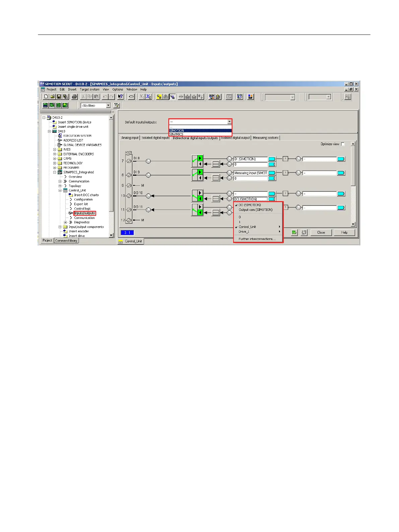Collapse the SINAMICS_Integrated node
Screen dimensions: 399x532
tap(55, 172)
